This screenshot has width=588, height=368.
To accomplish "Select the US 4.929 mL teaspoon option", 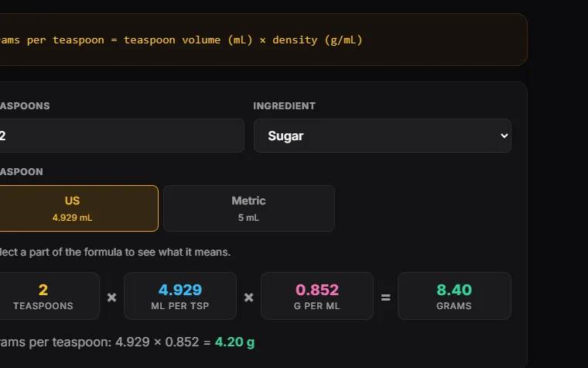I will point(79,208).
